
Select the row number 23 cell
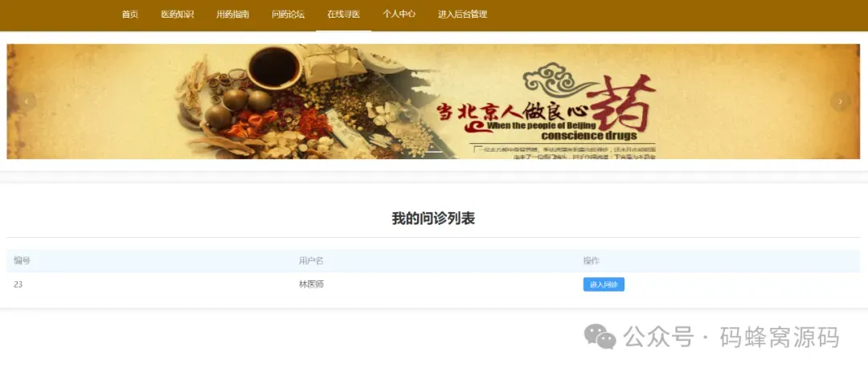(x=18, y=284)
